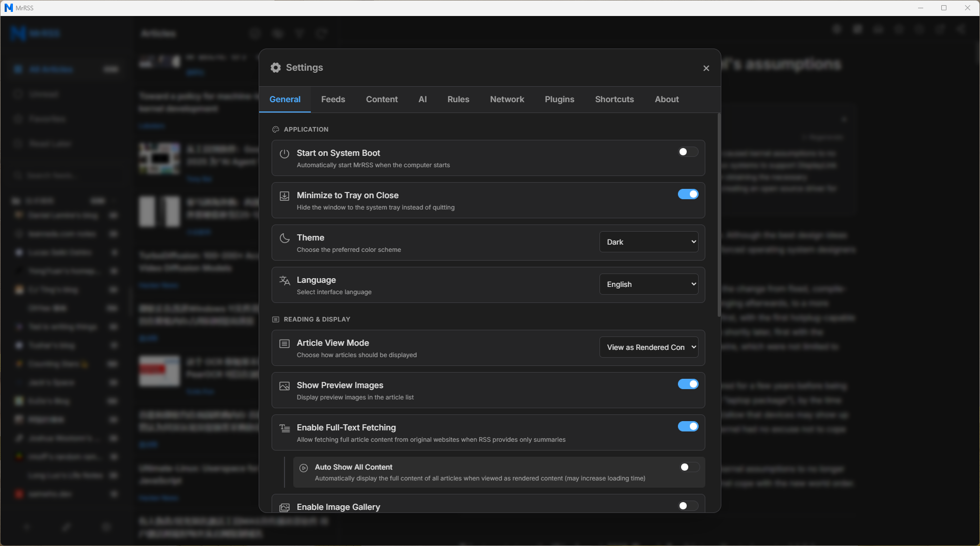Switch to the Shortcuts tab
Viewport: 980px width, 546px height.
point(614,99)
